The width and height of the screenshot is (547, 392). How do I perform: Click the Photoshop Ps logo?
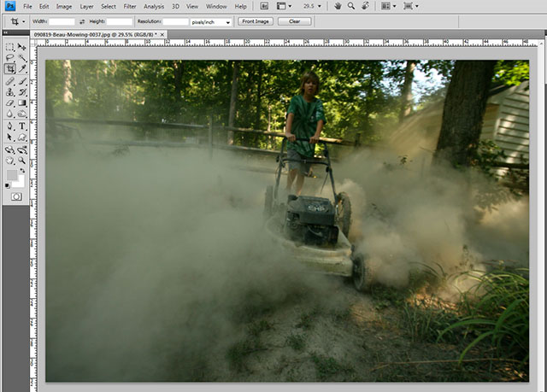[10, 6]
